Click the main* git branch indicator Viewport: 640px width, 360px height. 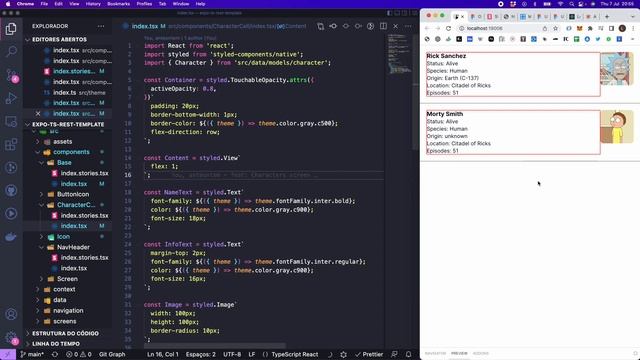pyautogui.click(x=32, y=354)
